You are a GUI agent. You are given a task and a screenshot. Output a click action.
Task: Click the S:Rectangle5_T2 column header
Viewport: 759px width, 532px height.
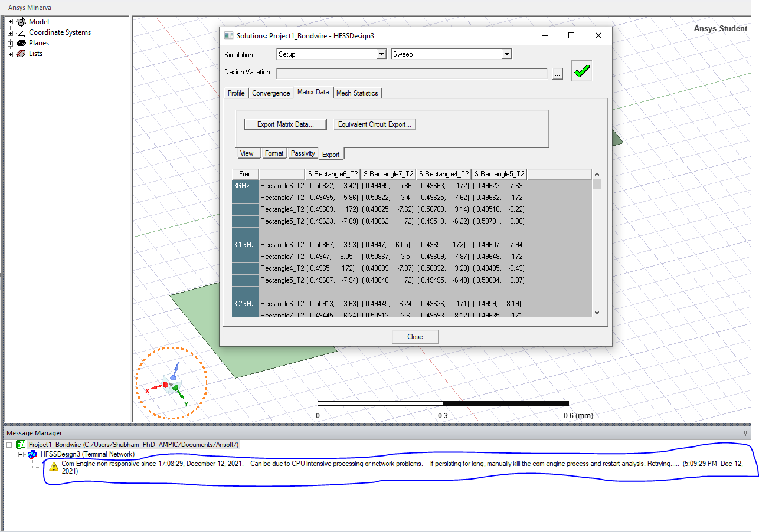pyautogui.click(x=499, y=174)
